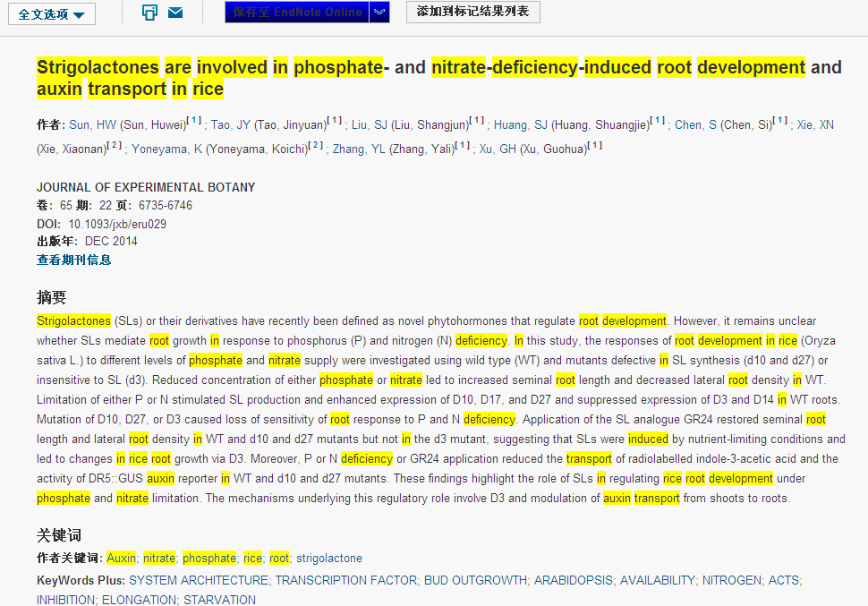868x606 pixels.
Task: Open the 全文选项 dropdown
Action: tap(56, 14)
